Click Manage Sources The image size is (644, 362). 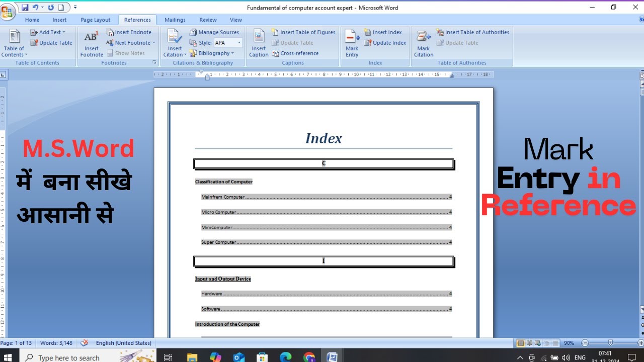(214, 32)
